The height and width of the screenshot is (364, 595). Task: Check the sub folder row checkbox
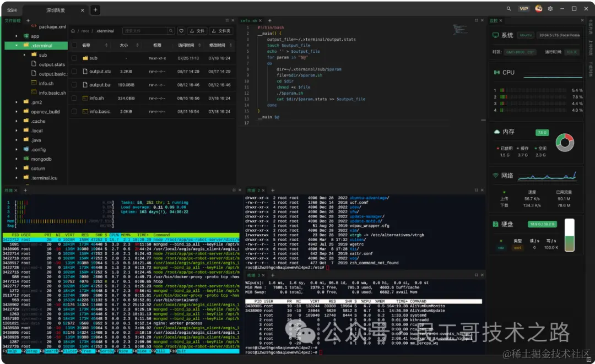point(74,58)
